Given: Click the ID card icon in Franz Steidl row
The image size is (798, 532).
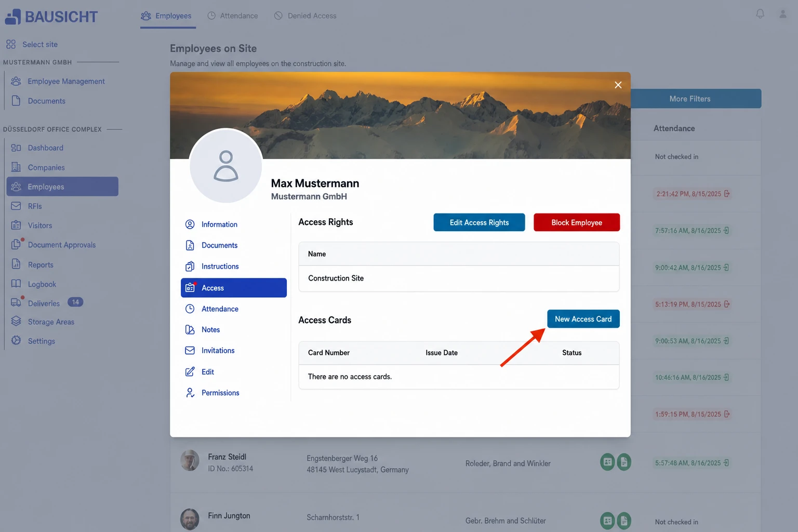Looking at the screenshot, I should click(x=607, y=462).
